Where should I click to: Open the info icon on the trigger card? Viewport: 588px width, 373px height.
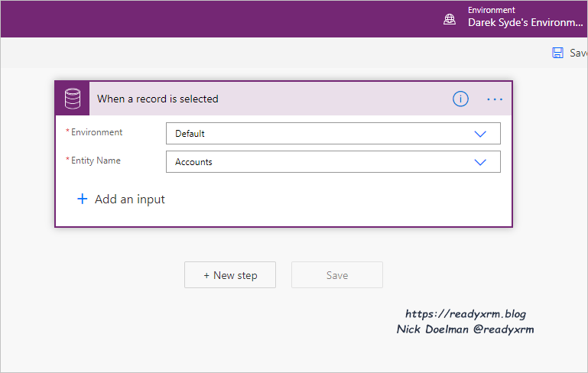click(x=460, y=99)
